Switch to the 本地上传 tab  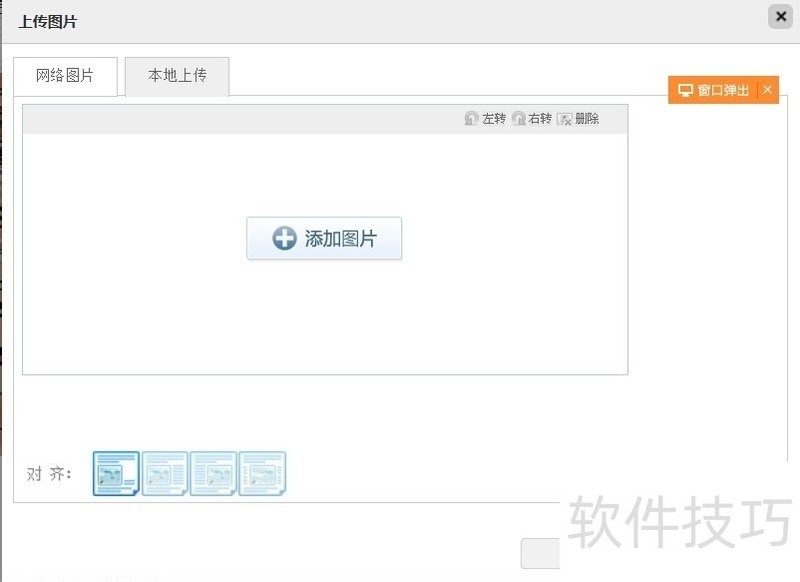[177, 76]
